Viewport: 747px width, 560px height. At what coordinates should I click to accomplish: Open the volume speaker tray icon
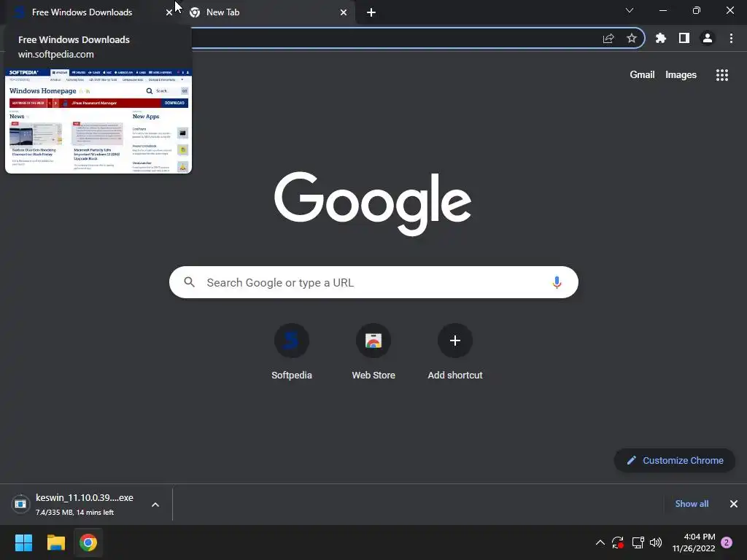[x=656, y=542]
